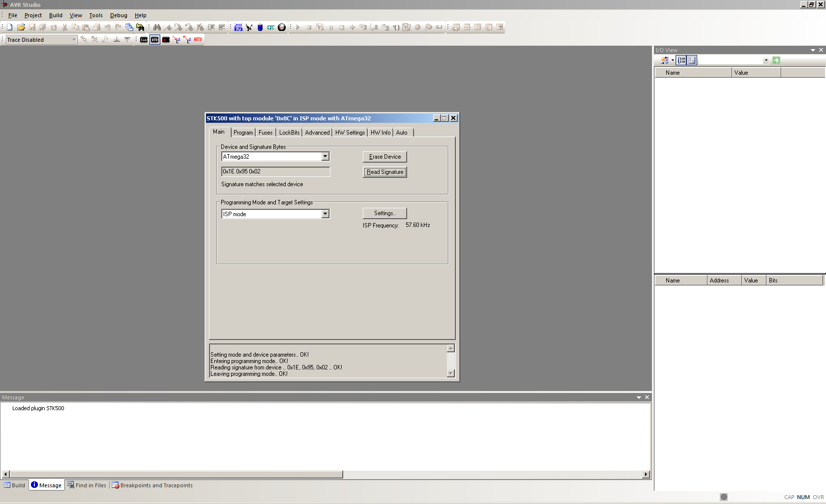Click the Read Signature button

tap(385, 172)
